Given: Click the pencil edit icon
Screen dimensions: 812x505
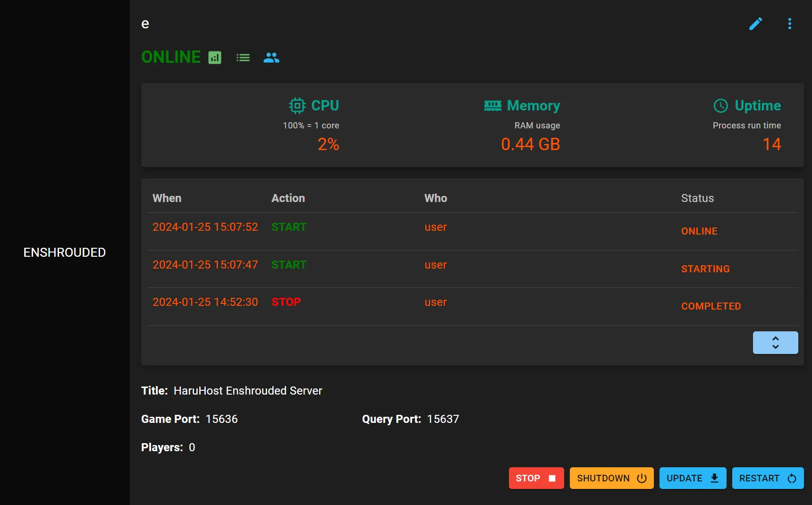Looking at the screenshot, I should point(755,24).
